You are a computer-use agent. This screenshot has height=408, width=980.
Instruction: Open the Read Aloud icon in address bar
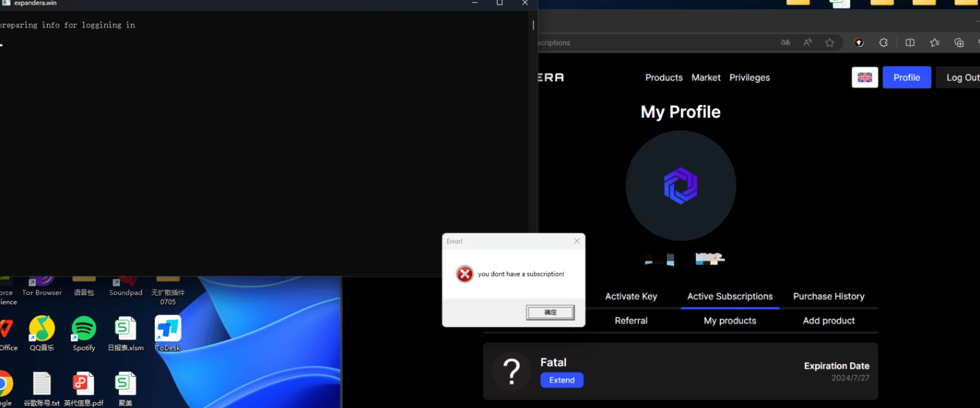point(808,43)
